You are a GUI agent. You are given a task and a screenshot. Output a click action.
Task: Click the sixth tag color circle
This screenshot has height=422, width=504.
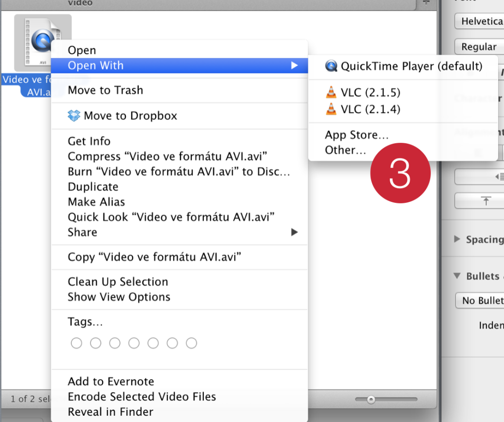click(172, 343)
